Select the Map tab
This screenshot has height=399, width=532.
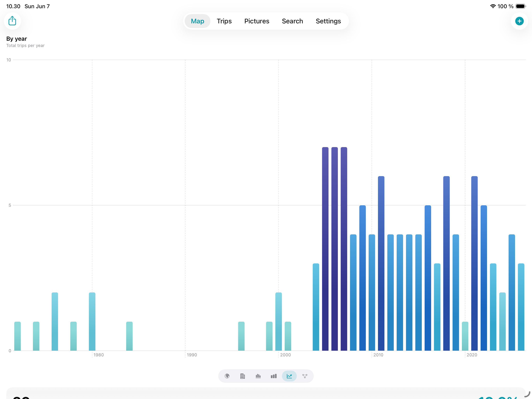click(197, 21)
